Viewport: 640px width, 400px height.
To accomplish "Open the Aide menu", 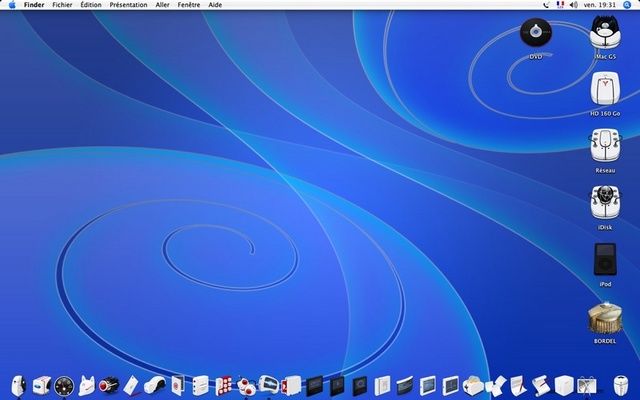I will point(215,5).
